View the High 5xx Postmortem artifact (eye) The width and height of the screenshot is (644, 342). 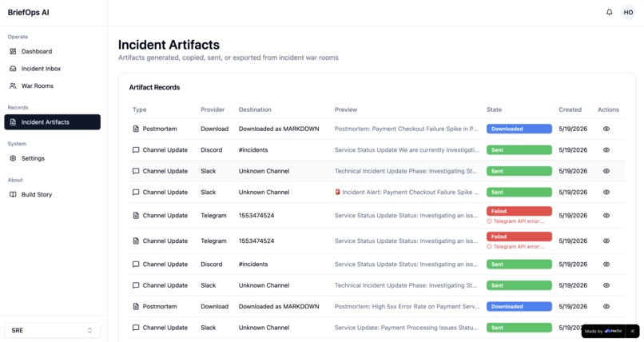tap(606, 306)
